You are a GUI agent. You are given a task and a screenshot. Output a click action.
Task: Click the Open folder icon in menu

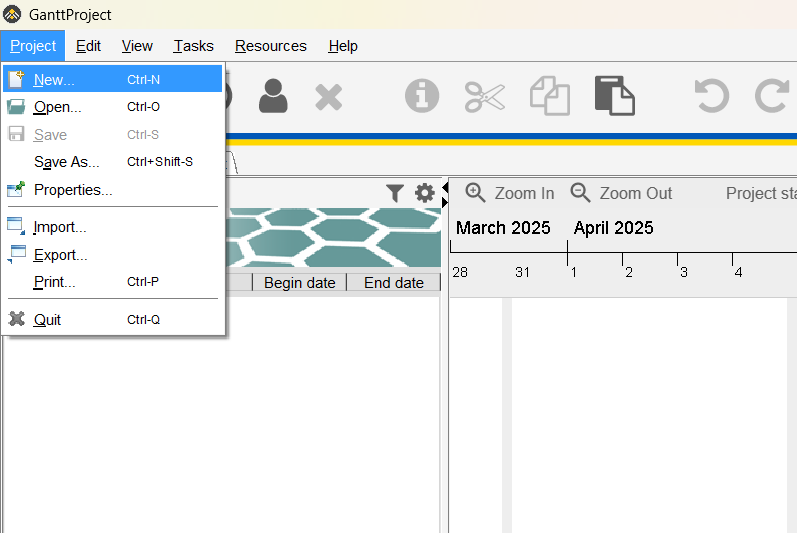16,107
